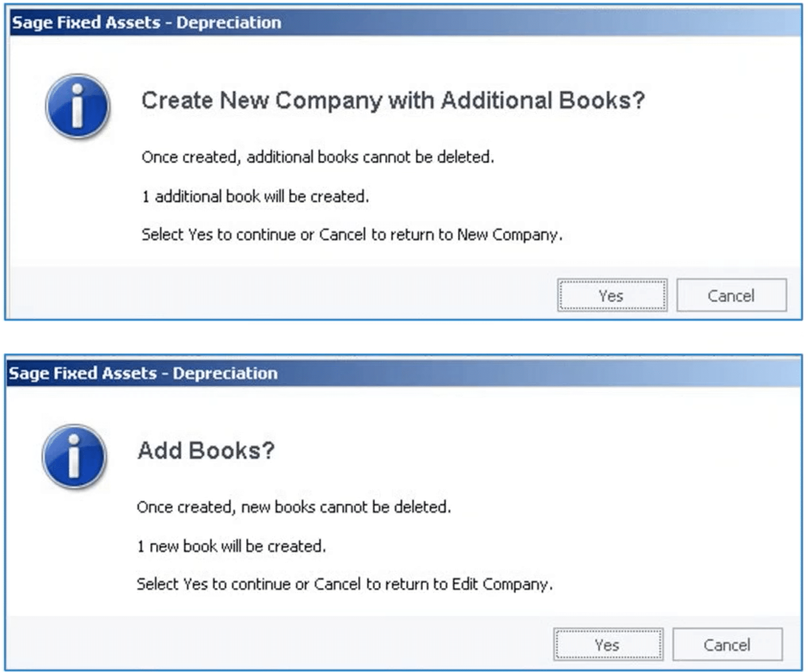This screenshot has height=672, width=808.
Task: Click 'new books cannot be deleted' message line
Action: coord(294,507)
